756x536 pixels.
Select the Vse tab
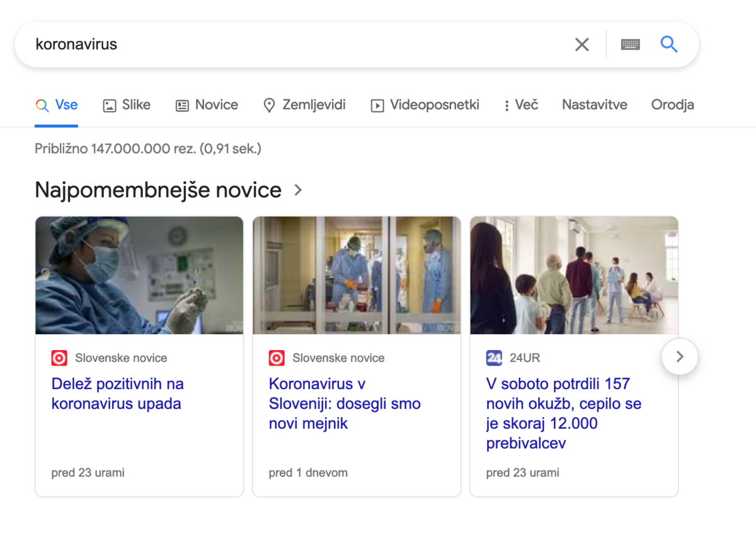click(57, 105)
